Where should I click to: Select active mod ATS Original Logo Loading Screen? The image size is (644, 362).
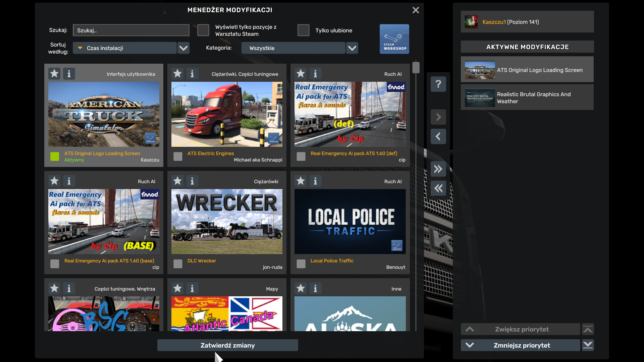[527, 69]
